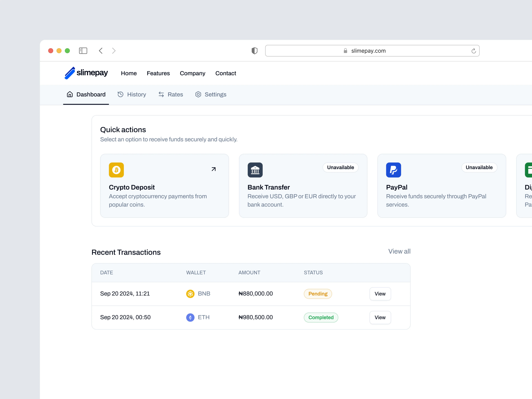Toggle the browser sidebar icon
The width and height of the screenshot is (532, 399).
pos(83,51)
